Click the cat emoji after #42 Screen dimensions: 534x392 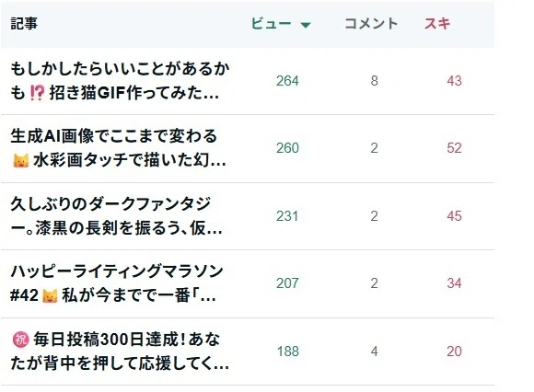click(50, 295)
